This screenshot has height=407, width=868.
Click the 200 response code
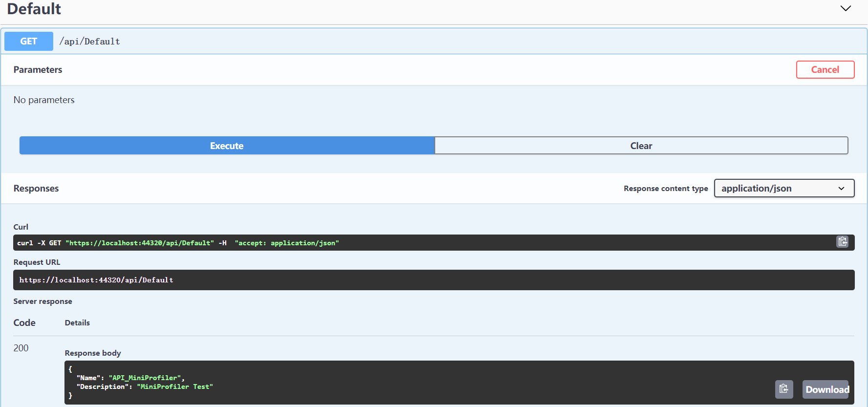click(21, 348)
